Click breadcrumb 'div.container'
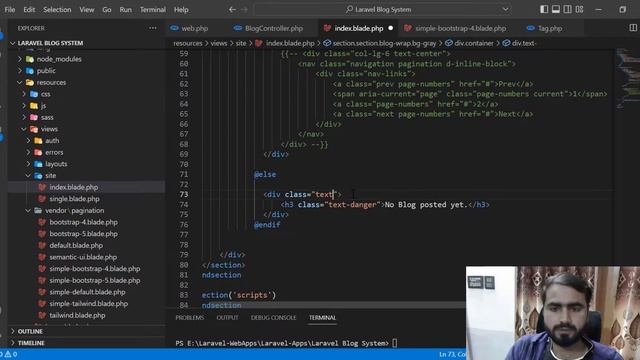640x360 pixels. pyautogui.click(x=474, y=43)
